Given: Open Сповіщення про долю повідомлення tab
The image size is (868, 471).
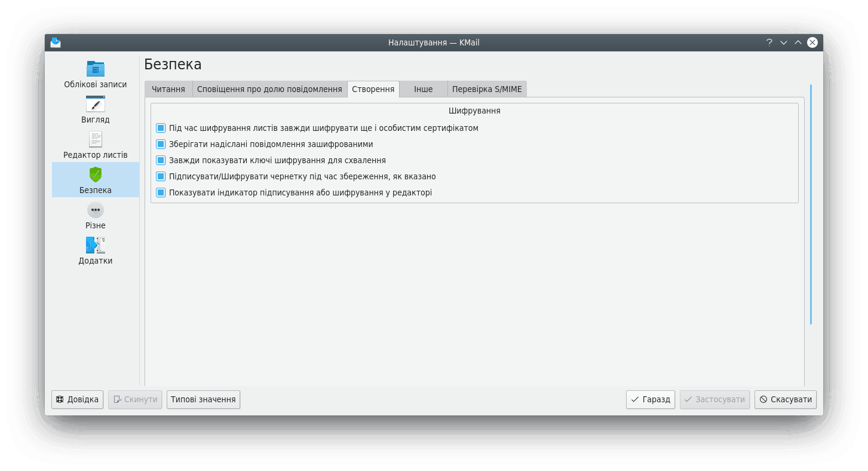Looking at the screenshot, I should 269,89.
